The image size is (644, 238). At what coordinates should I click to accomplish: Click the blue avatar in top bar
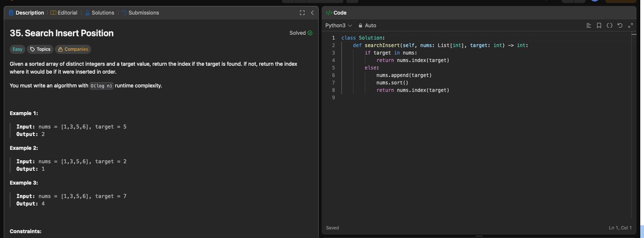595,1
